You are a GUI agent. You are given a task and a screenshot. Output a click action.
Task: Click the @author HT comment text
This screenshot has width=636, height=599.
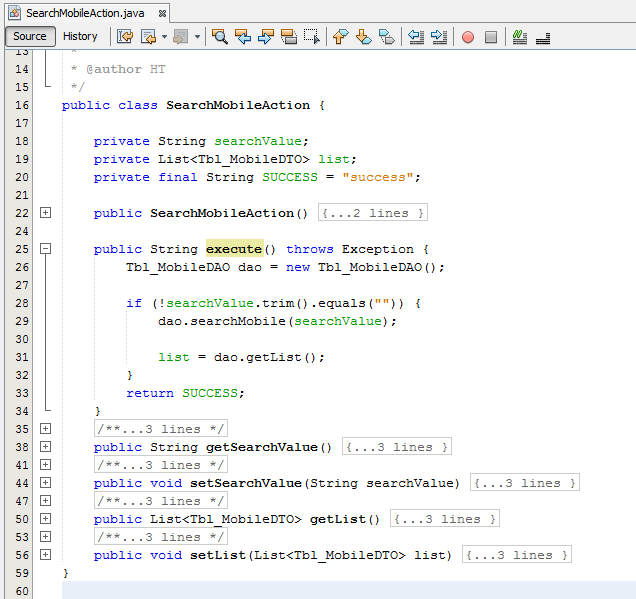tap(126, 69)
